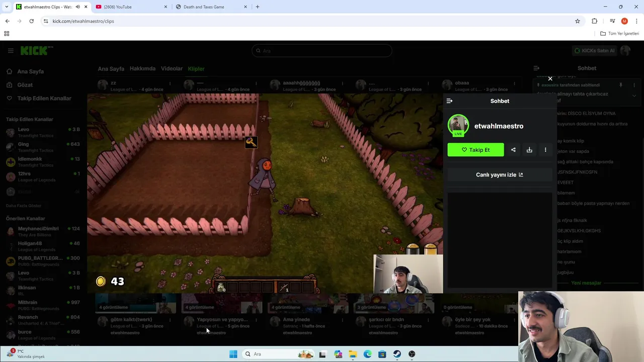Collapse the right Sohbet chat panel
The height and width of the screenshot is (362, 644).
536,68
